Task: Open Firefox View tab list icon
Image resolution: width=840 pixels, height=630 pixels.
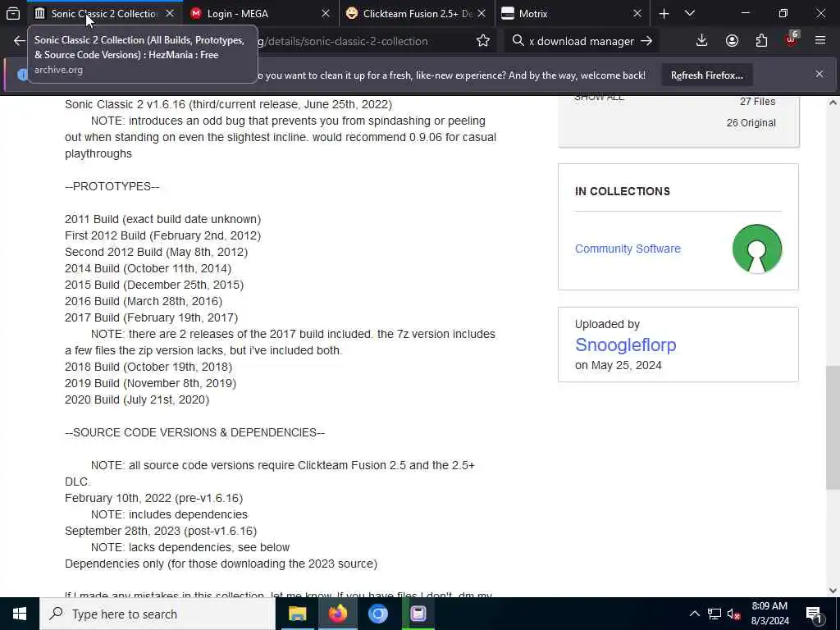Action: coord(13,14)
